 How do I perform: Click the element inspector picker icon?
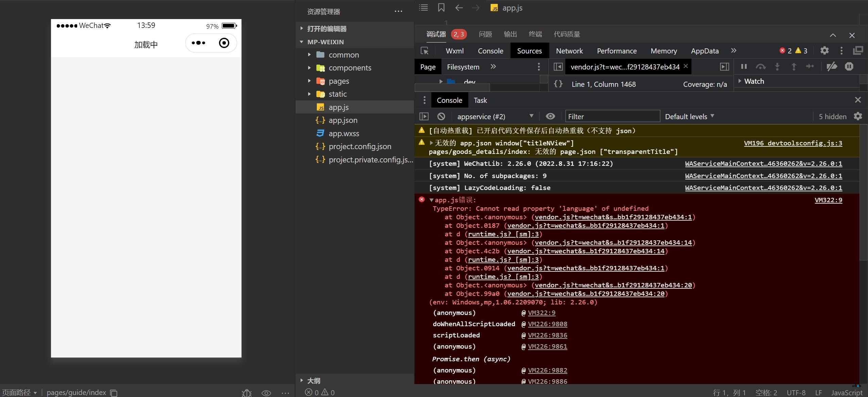pos(425,51)
